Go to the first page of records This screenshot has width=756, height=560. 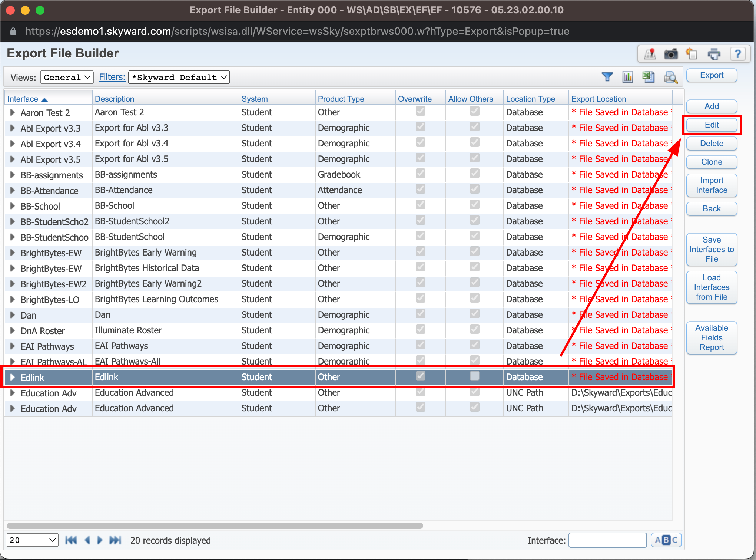point(71,540)
